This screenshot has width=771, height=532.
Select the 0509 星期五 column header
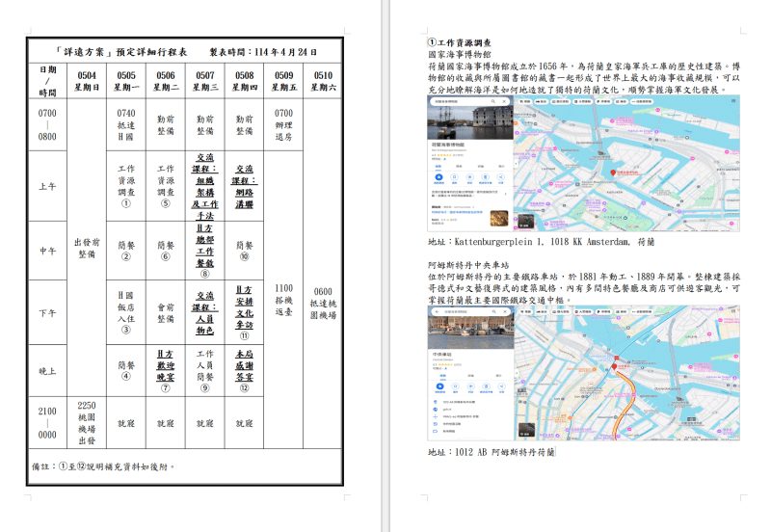283,81
